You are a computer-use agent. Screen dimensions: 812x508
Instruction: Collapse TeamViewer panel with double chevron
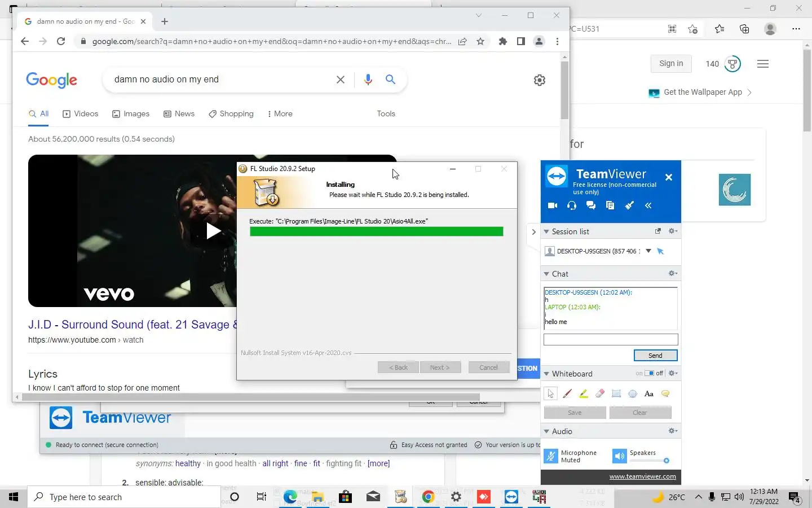pos(648,205)
